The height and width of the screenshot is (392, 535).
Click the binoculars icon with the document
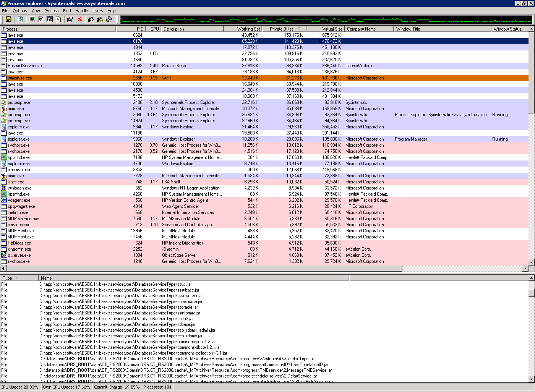[91, 19]
